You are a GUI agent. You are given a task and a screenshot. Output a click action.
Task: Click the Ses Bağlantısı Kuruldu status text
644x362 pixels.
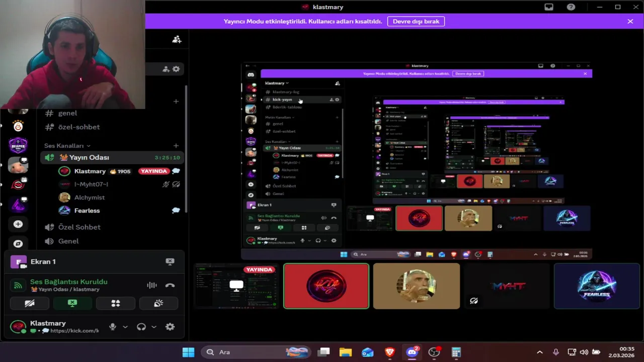[69, 282]
